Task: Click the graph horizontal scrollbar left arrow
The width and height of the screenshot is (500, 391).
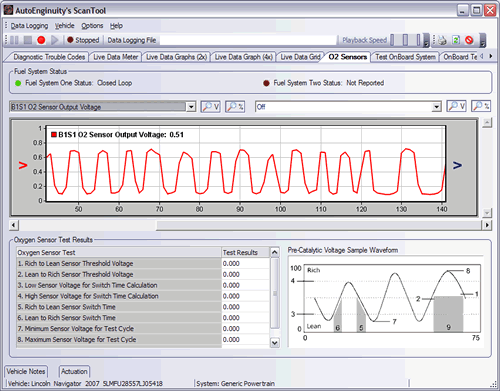Action: coord(13,225)
